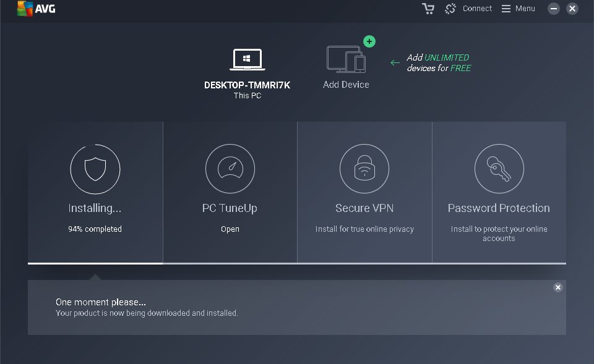Click the Password Protection key icon

click(x=499, y=169)
